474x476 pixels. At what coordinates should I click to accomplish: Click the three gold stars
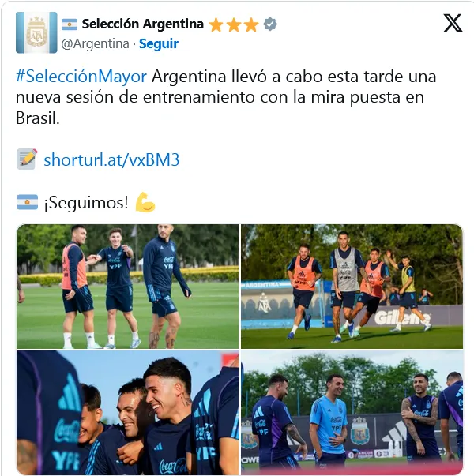234,24
